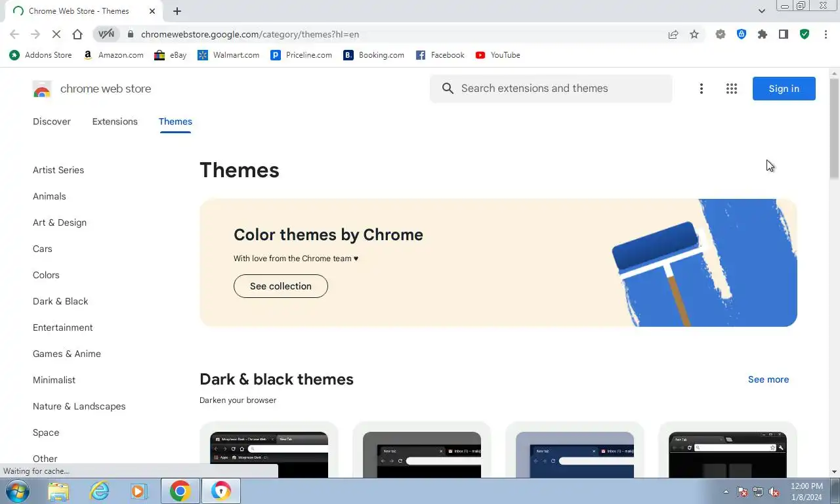
Task: Select the Themes tab
Action: pos(175,121)
